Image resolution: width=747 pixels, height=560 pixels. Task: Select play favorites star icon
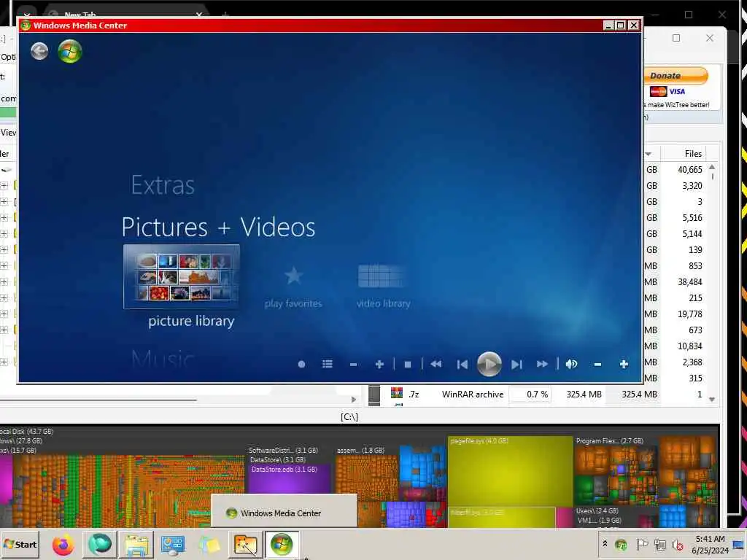point(293,276)
